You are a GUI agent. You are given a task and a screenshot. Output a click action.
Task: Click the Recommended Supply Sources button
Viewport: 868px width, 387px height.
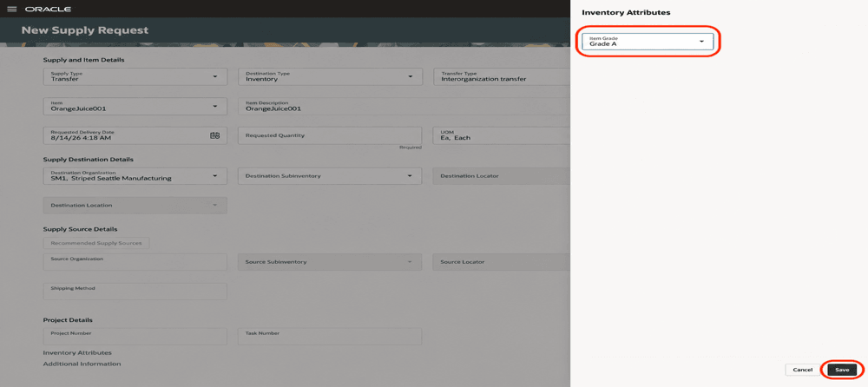click(x=96, y=243)
